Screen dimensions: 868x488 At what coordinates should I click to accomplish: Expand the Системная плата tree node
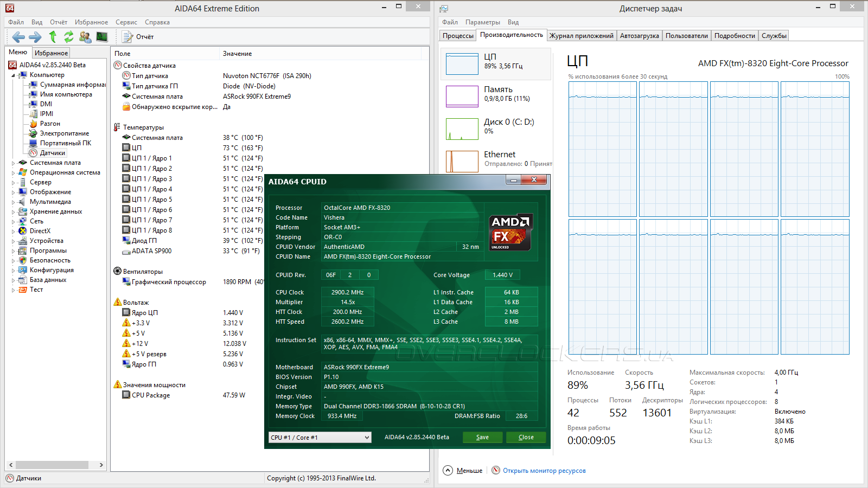point(14,163)
